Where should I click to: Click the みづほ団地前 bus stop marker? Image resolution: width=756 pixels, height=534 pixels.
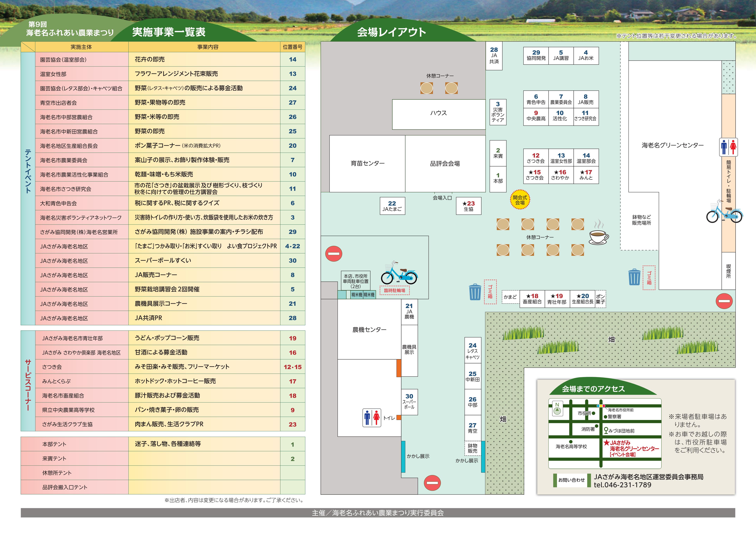tap(605, 430)
